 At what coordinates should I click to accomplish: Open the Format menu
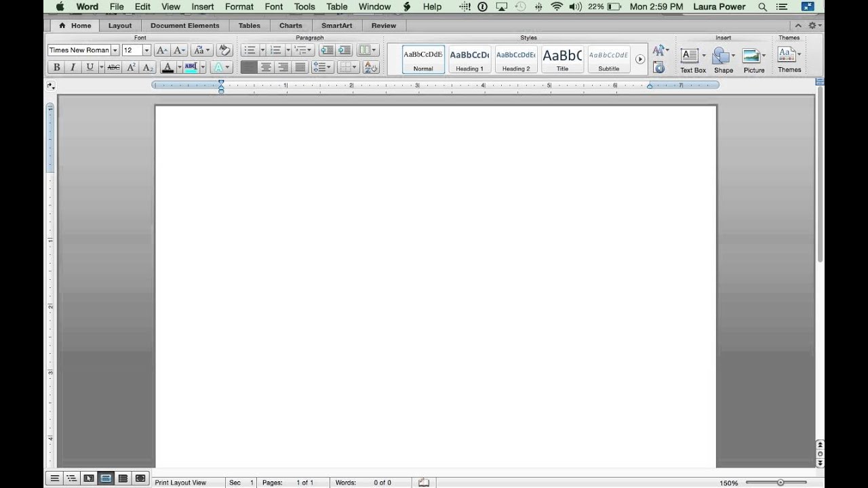239,7
